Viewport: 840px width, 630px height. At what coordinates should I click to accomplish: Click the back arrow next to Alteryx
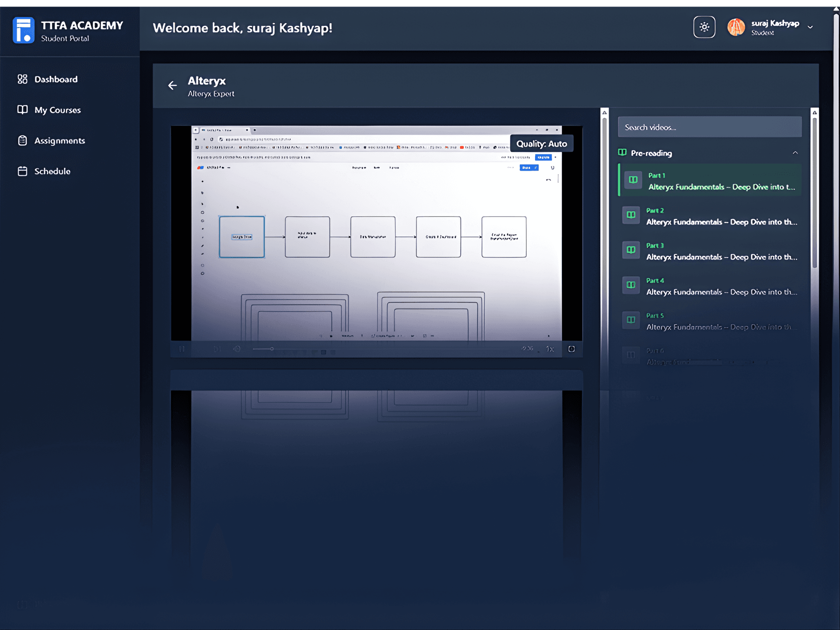(173, 85)
